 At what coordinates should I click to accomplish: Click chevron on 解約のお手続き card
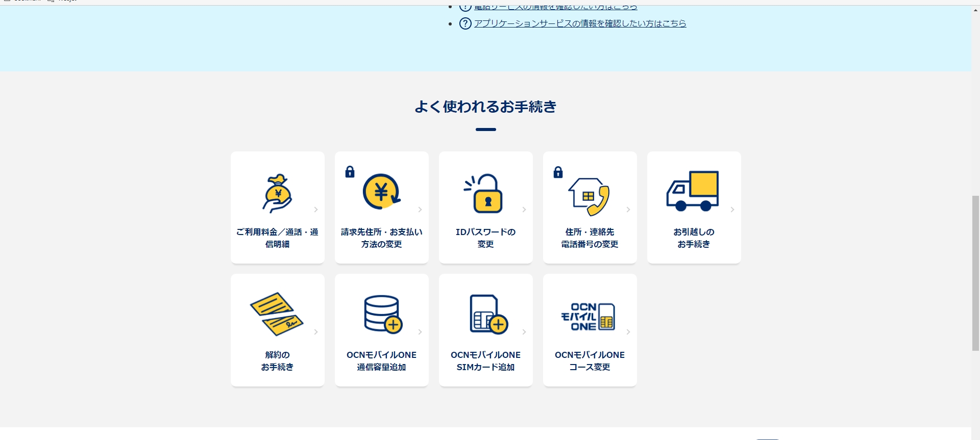(316, 332)
